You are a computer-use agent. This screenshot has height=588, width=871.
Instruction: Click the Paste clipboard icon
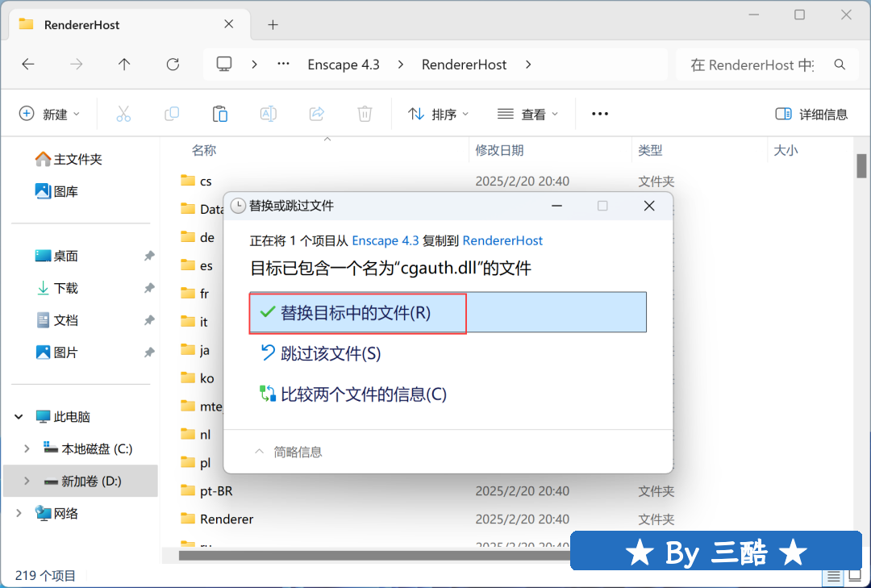[x=220, y=114]
